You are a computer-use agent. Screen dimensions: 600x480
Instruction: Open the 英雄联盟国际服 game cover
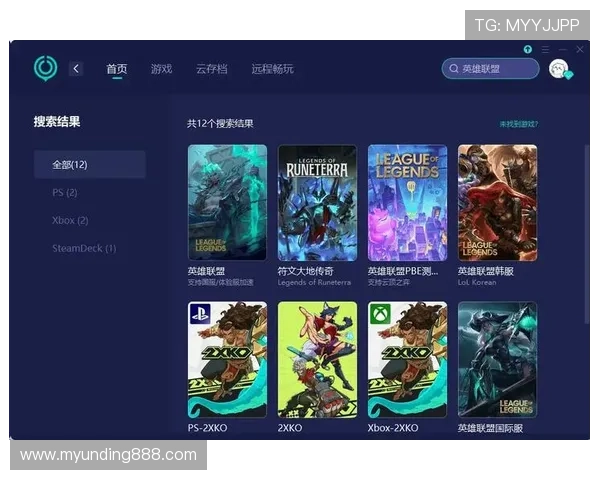coord(497,359)
